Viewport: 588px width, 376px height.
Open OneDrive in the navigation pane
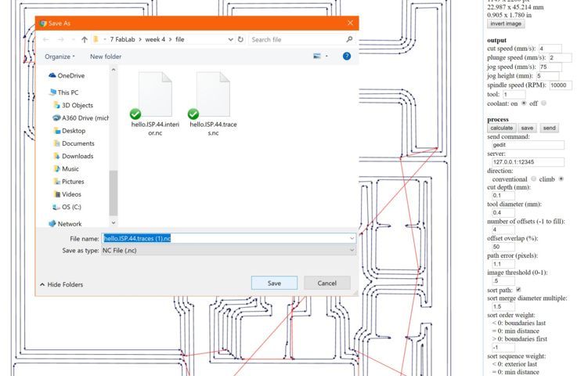tap(67, 75)
